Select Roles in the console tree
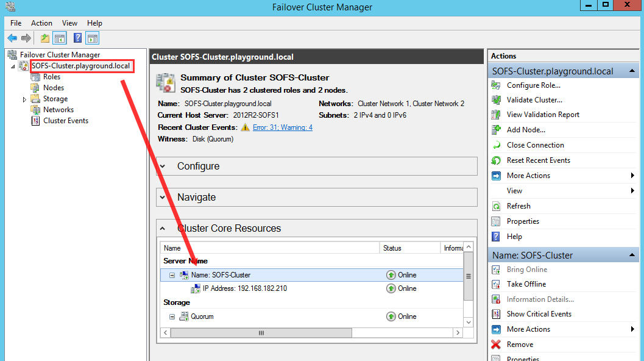 (x=52, y=77)
